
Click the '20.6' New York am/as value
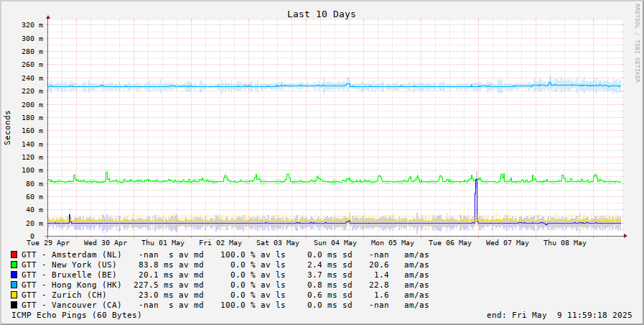(x=378, y=265)
